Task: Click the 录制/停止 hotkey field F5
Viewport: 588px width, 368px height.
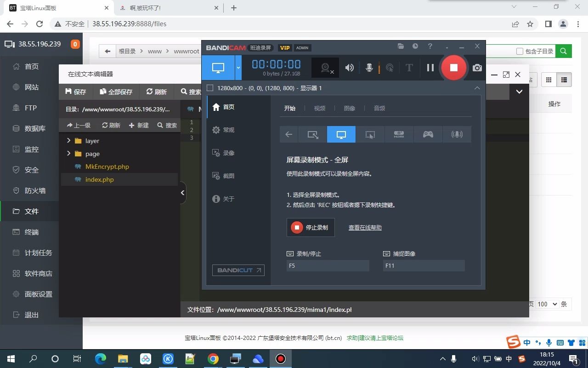Action: 328,265
